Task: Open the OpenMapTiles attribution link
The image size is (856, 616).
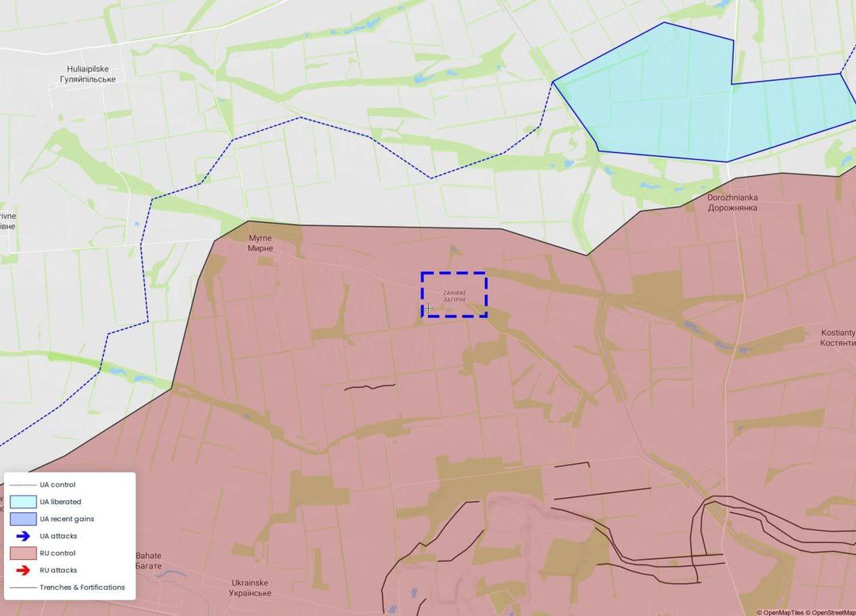Action: click(x=781, y=612)
